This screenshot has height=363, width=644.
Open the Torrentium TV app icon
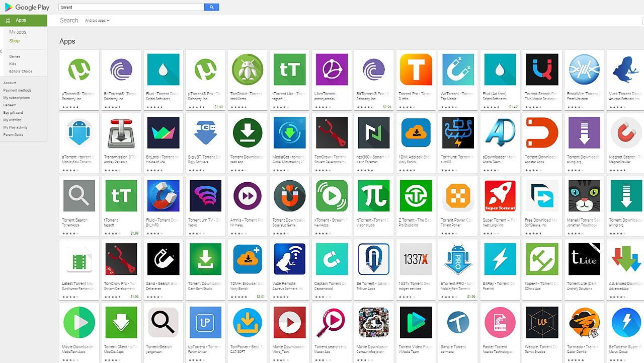[205, 196]
